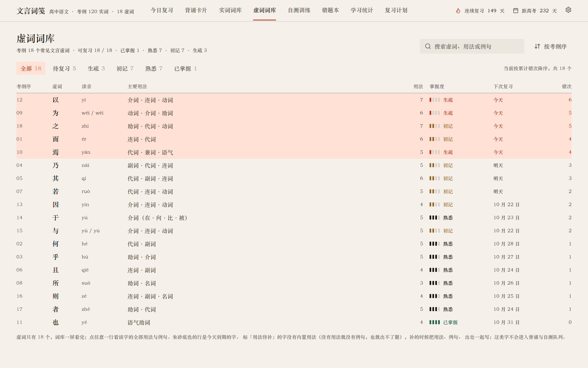Click the 错次 column header
588x368 pixels.
pyautogui.click(x=567, y=86)
